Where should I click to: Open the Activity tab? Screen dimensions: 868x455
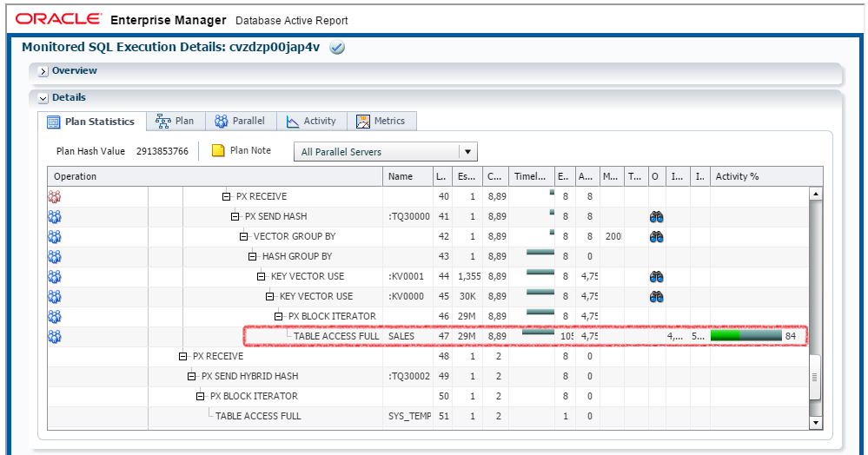pos(311,122)
